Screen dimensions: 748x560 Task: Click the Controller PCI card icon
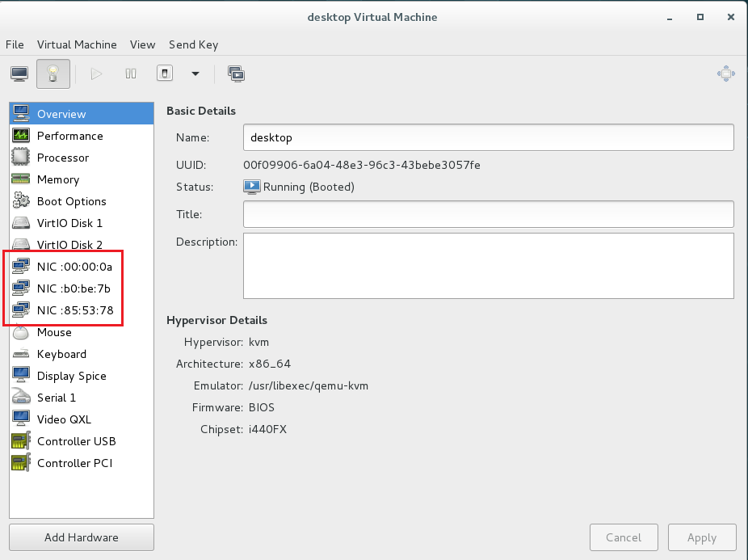(21, 462)
